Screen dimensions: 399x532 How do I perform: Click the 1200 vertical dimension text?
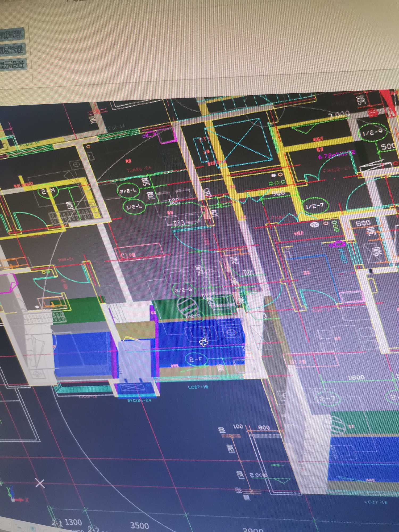point(231,449)
